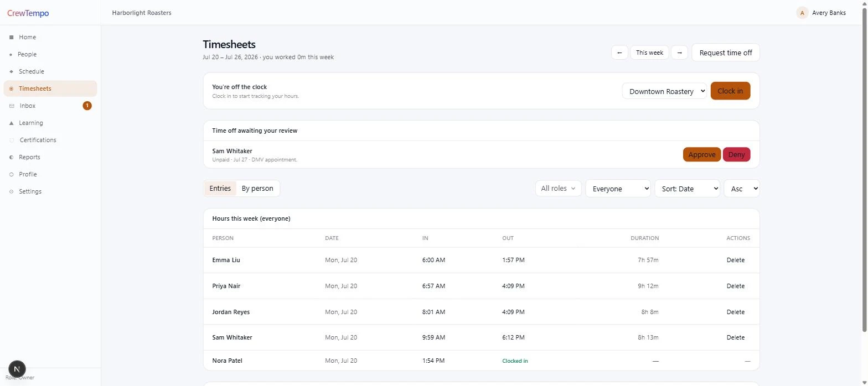The height and width of the screenshot is (386, 868).
Task: Open the Everyone person filter dropdown
Action: 618,189
